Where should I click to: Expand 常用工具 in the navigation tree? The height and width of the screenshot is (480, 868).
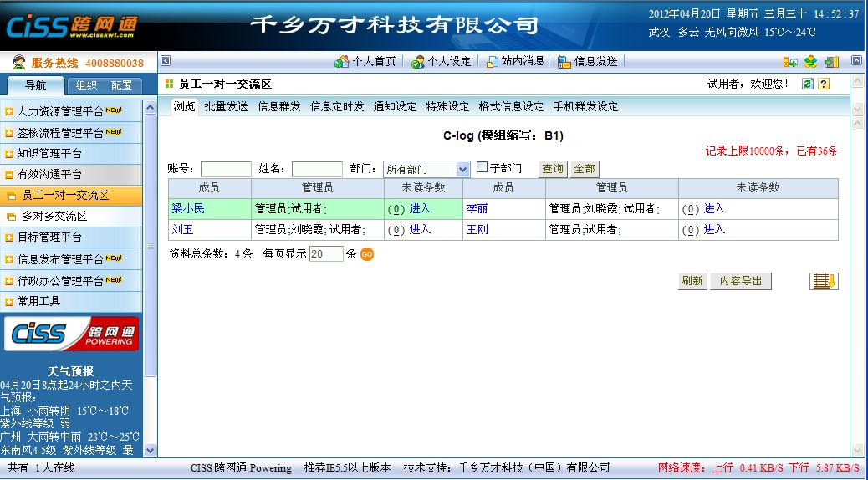tap(9, 302)
